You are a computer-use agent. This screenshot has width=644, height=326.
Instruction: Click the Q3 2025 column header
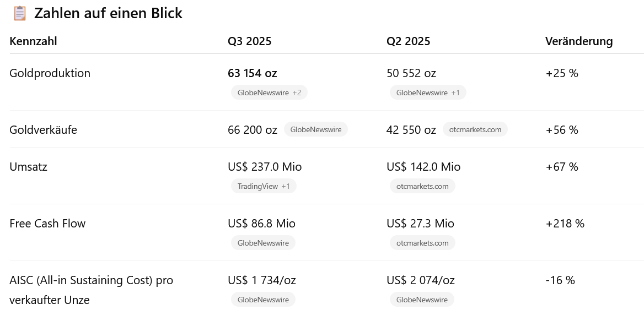coord(249,41)
